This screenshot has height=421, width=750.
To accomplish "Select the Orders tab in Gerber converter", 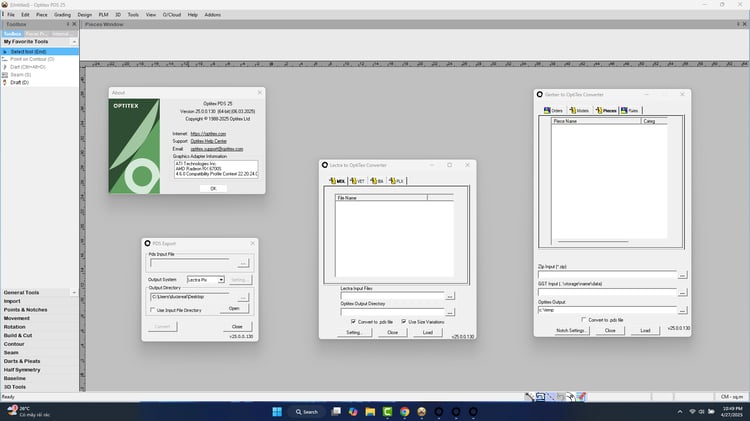I will (x=553, y=111).
